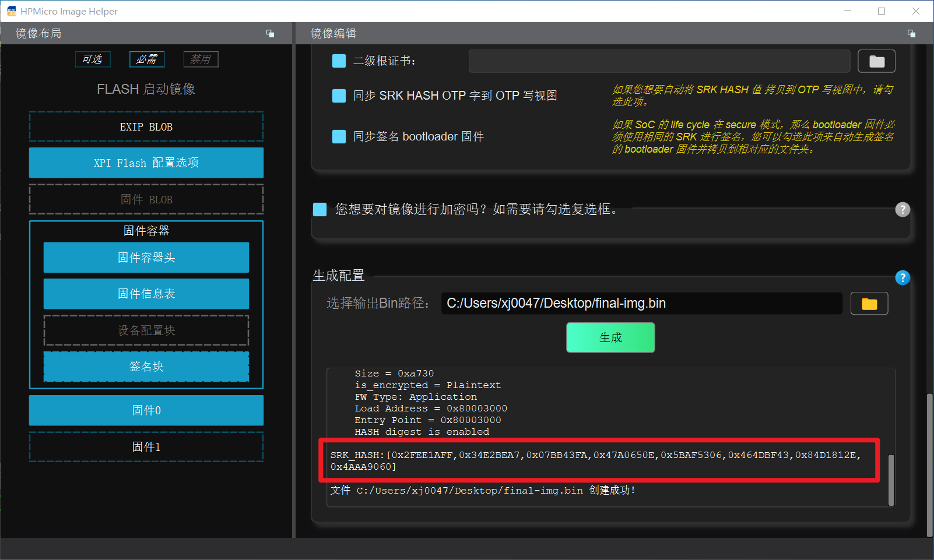934x560 pixels.
Task: Click the 生成 button
Action: pos(610,337)
